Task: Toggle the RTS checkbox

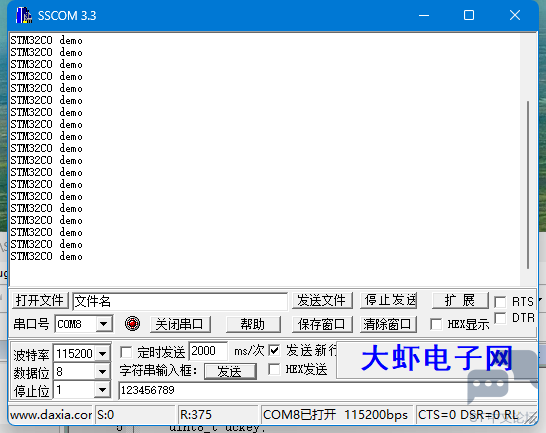Action: click(500, 302)
